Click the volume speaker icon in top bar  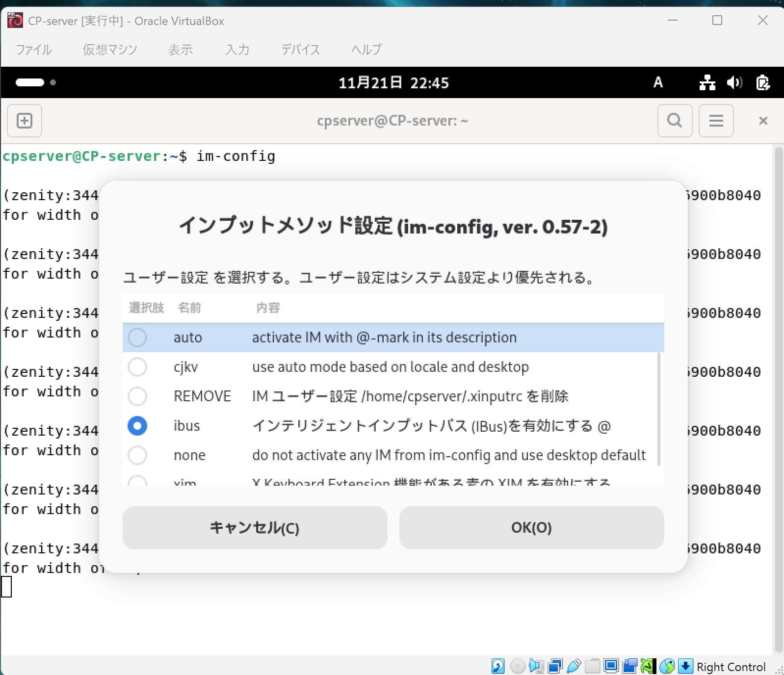click(734, 82)
